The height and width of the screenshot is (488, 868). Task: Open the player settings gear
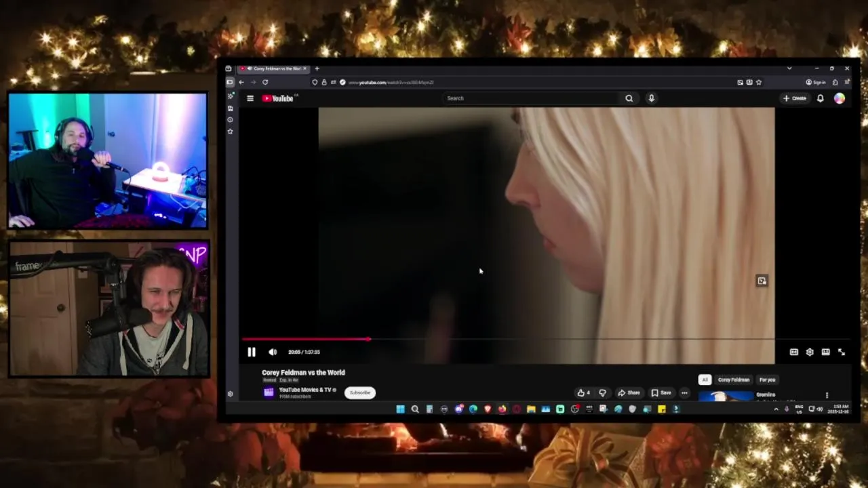pyautogui.click(x=810, y=352)
